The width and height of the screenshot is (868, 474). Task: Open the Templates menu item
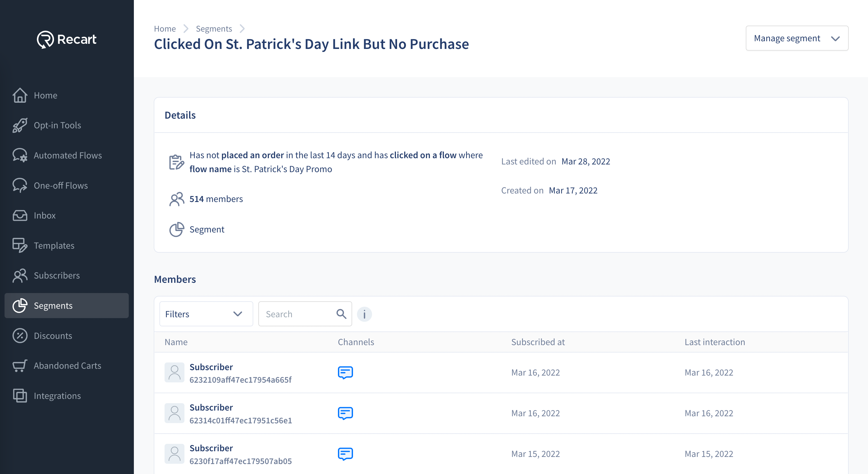click(67, 245)
